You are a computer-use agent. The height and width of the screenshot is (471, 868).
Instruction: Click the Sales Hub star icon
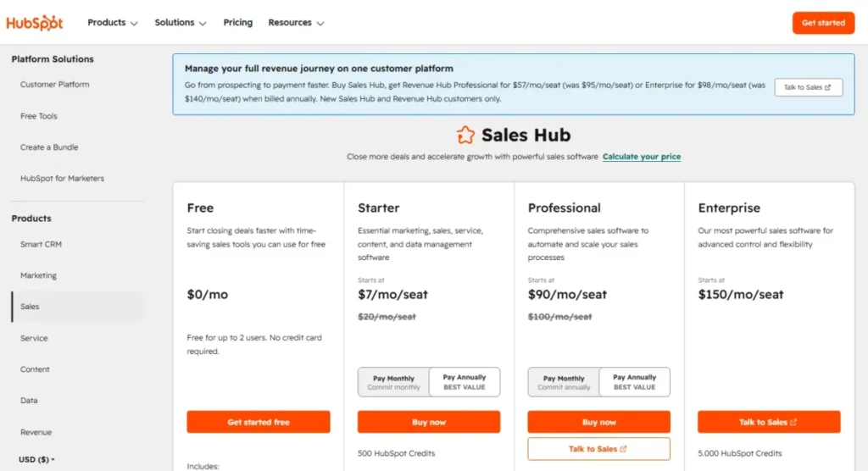tap(465, 135)
